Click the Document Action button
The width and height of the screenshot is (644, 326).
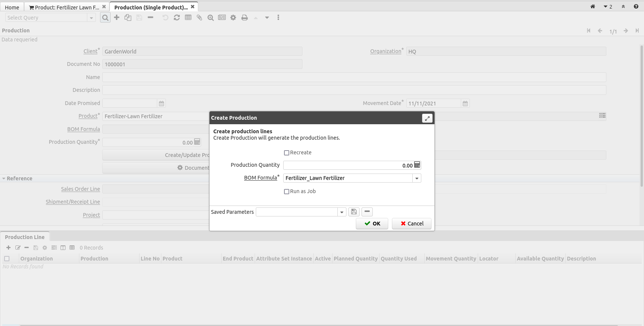(156, 168)
